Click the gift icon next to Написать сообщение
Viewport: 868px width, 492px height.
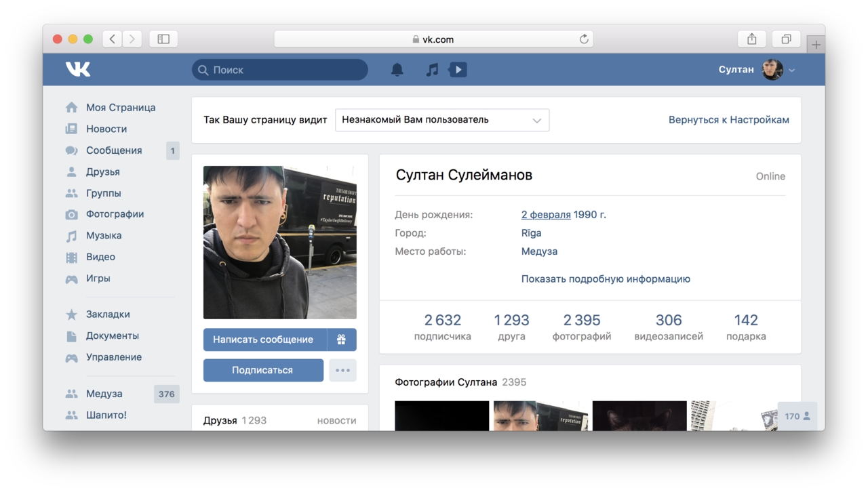pos(341,340)
